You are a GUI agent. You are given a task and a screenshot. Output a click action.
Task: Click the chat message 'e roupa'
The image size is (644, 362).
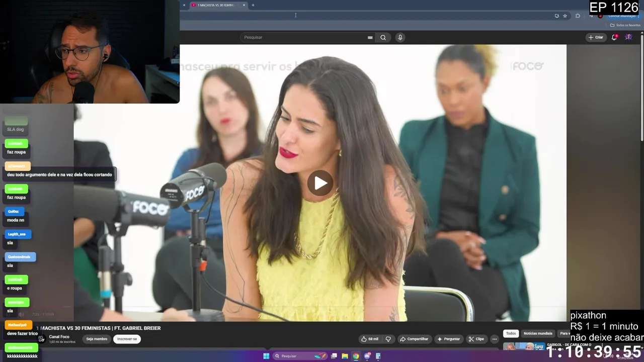point(15,288)
